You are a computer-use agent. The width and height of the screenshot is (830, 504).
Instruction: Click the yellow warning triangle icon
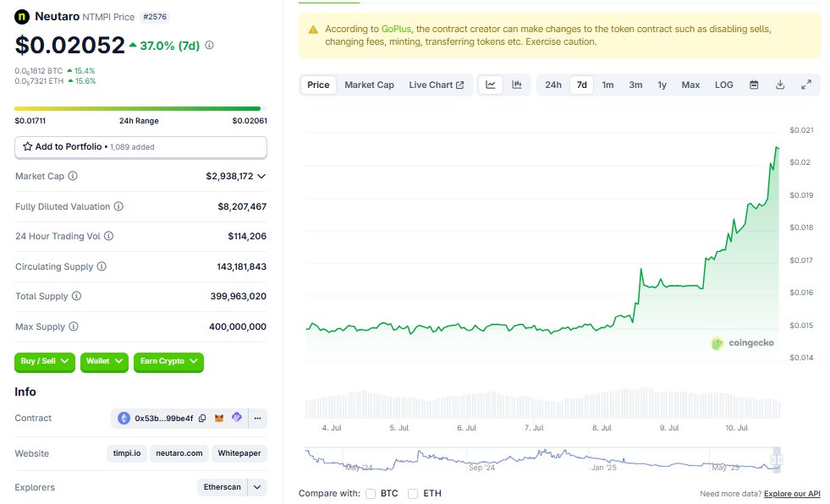pos(313,30)
